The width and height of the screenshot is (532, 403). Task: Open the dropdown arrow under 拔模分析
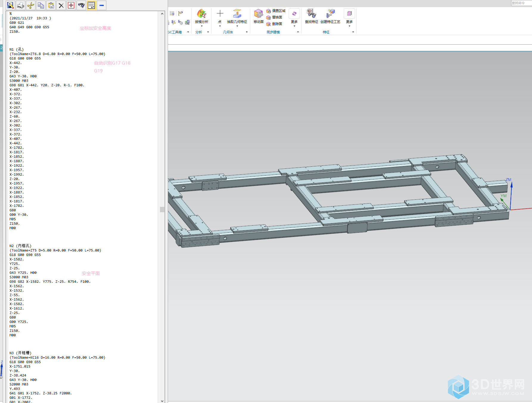pyautogui.click(x=202, y=26)
